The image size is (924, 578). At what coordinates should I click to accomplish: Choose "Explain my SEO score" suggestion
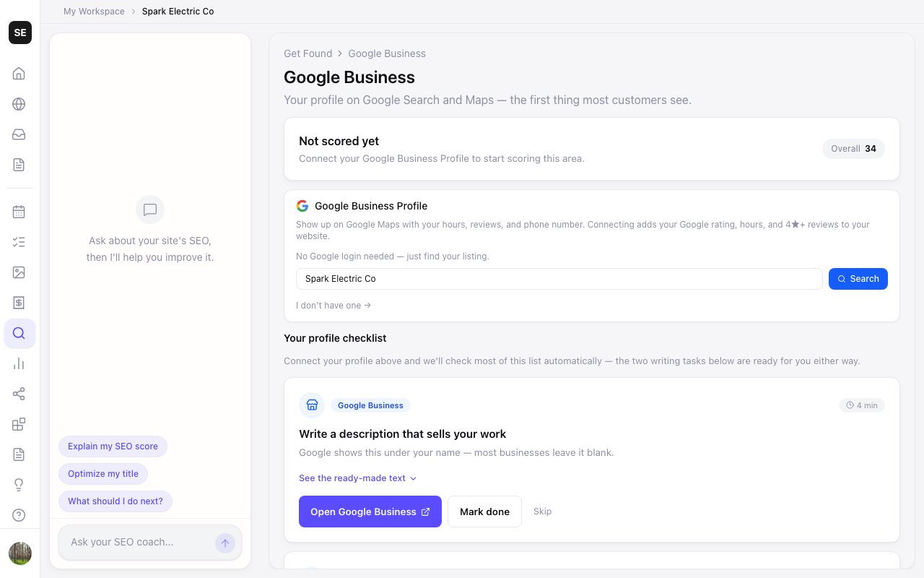[x=113, y=447]
